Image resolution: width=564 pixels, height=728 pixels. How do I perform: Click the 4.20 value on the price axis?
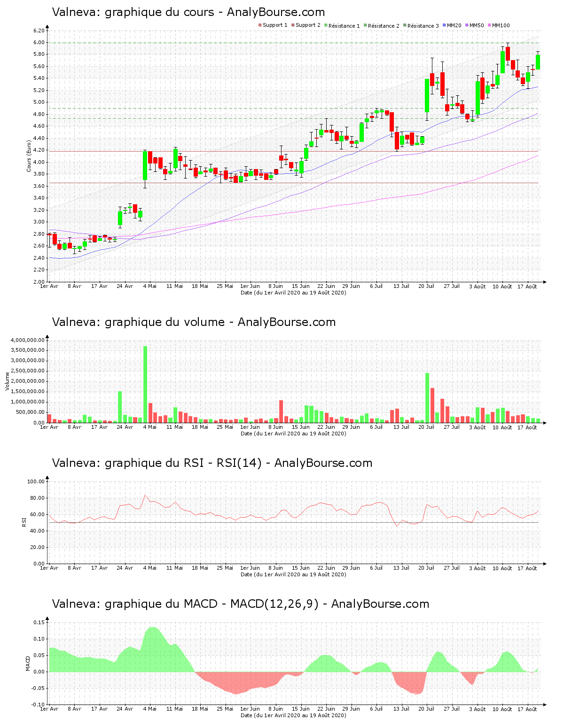click(39, 150)
